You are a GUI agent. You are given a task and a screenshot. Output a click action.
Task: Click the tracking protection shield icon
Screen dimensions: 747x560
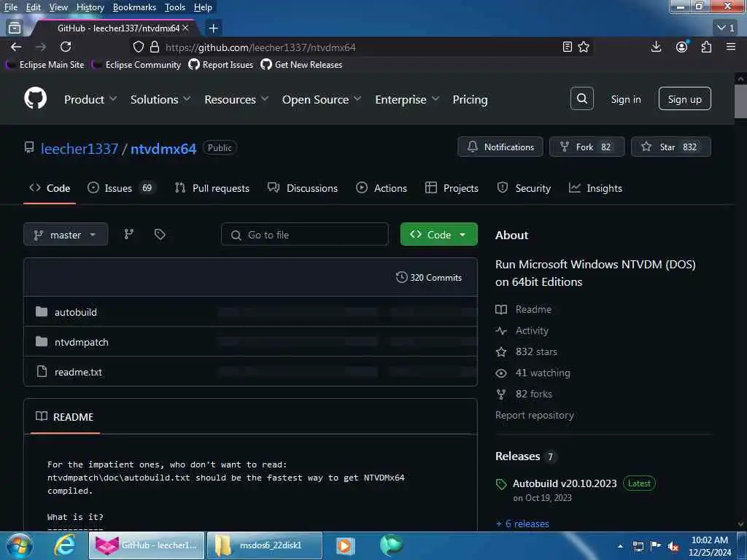138,47
